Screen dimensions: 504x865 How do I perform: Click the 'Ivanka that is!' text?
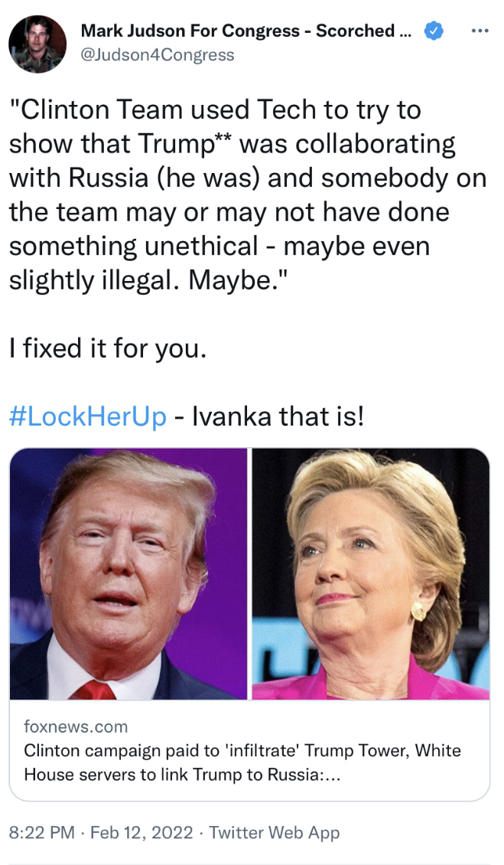278,416
